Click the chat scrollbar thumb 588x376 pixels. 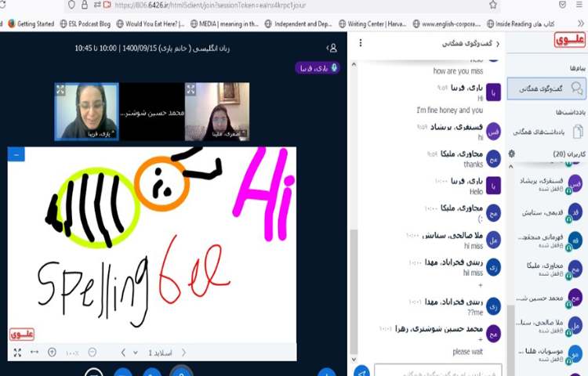point(354,291)
